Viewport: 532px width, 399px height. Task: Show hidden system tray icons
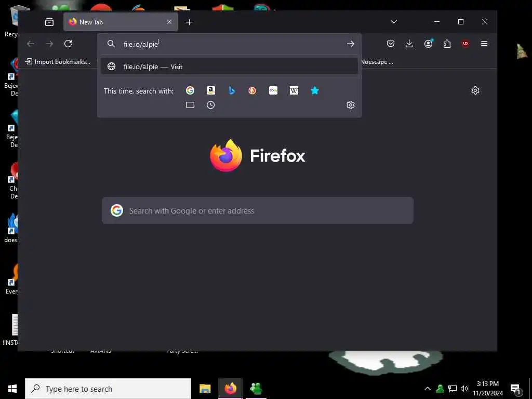(x=428, y=389)
